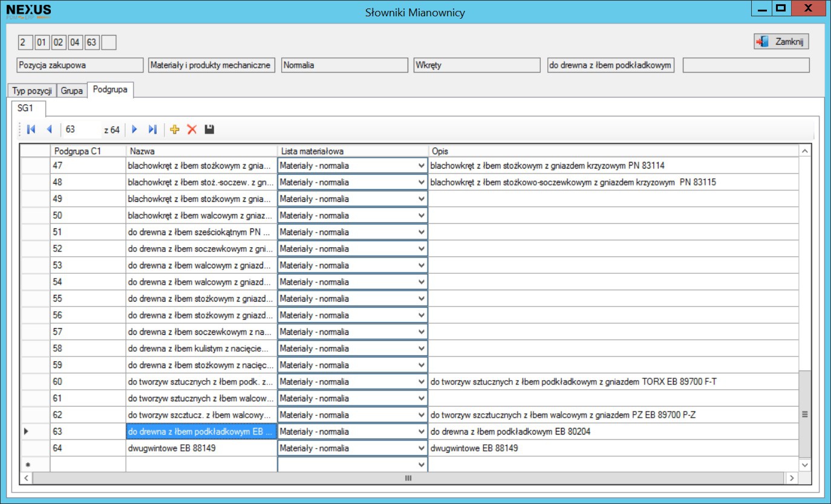The height and width of the screenshot is (504, 831).
Task: Jump to the last record
Action: pos(152,129)
